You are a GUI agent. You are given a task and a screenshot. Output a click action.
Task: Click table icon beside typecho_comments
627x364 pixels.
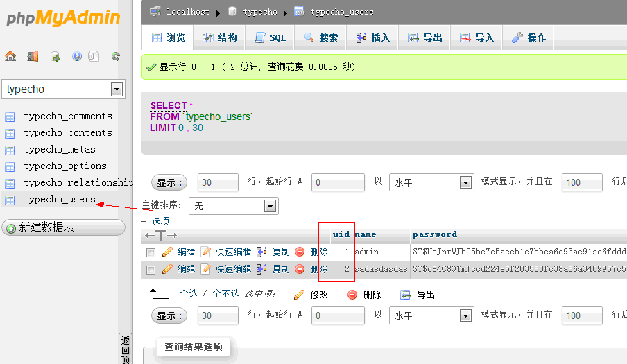click(x=10, y=116)
